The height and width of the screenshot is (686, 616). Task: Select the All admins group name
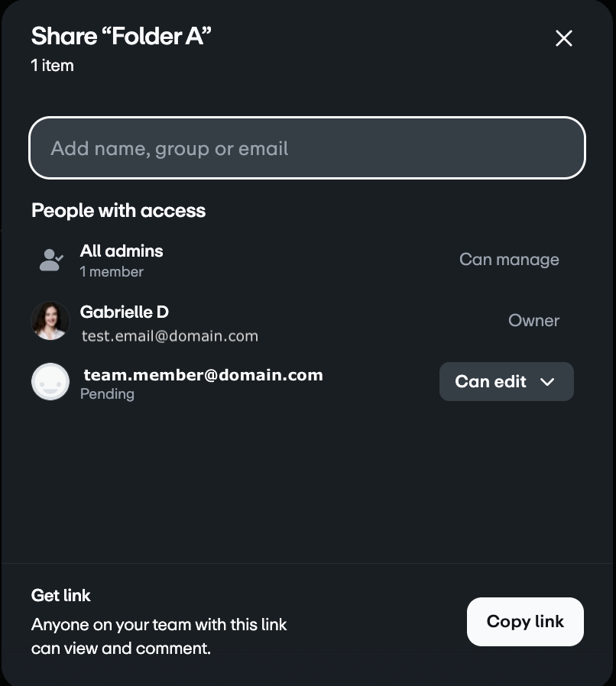pyautogui.click(x=122, y=251)
